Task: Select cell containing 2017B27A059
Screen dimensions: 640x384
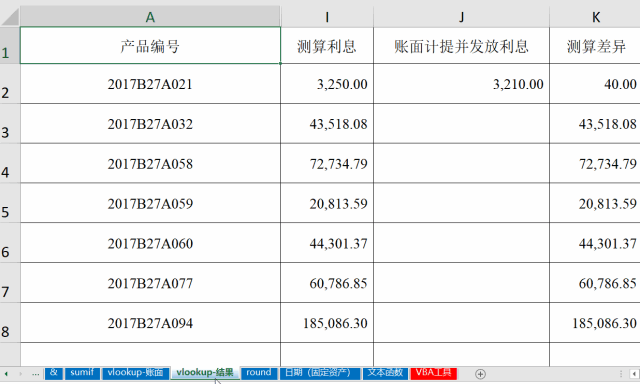Action: coord(150,203)
